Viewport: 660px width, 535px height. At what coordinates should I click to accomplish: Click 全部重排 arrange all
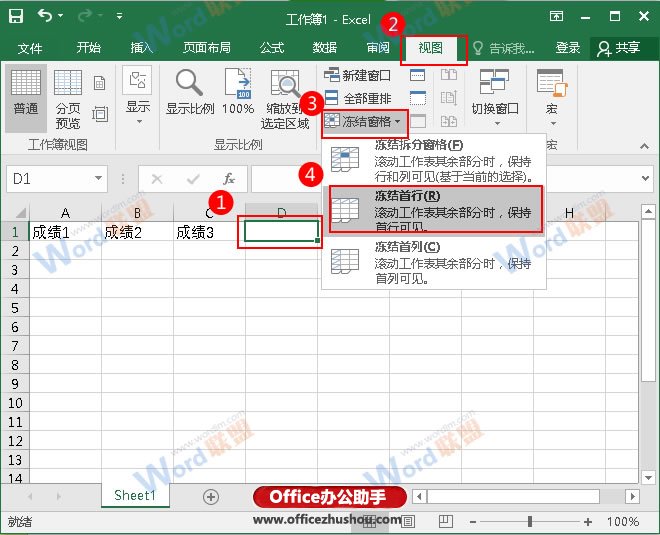pyautogui.click(x=358, y=98)
